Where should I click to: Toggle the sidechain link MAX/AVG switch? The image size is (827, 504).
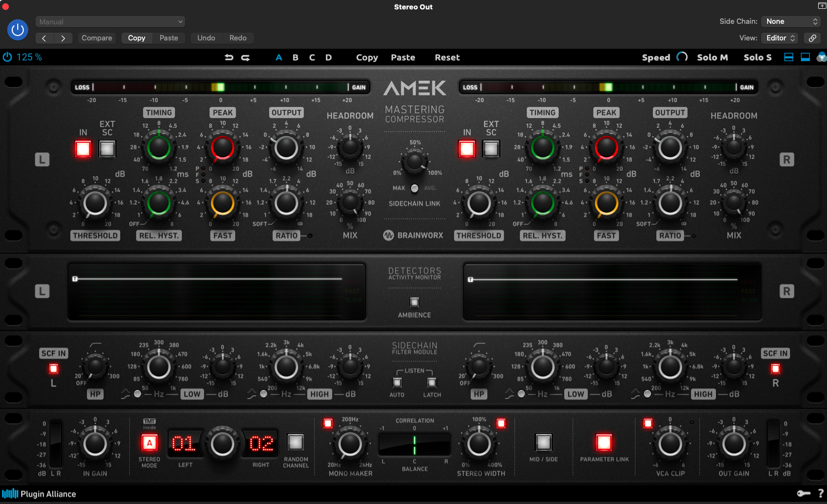(415, 188)
